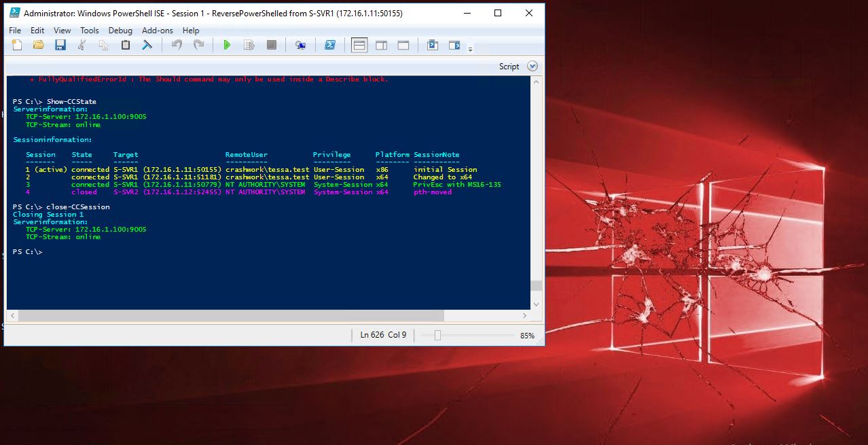Open the Script pane selector label
The image size is (868, 445).
coord(509,66)
